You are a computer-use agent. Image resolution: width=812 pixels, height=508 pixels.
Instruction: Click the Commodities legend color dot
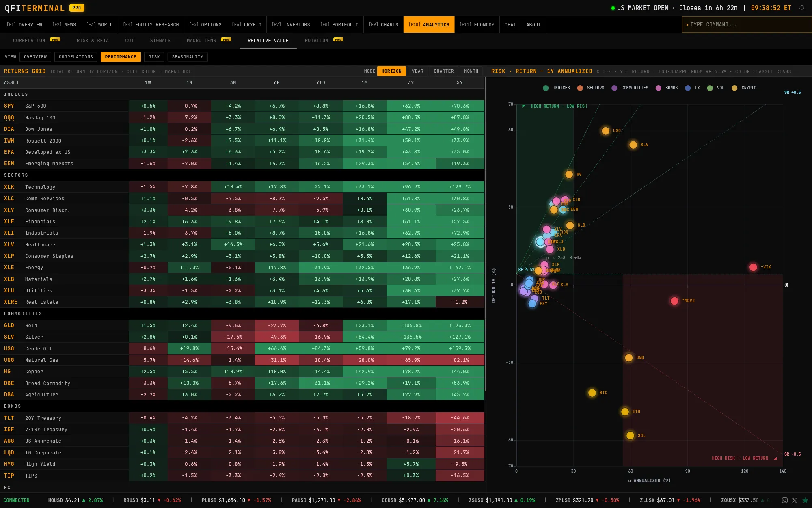(614, 88)
